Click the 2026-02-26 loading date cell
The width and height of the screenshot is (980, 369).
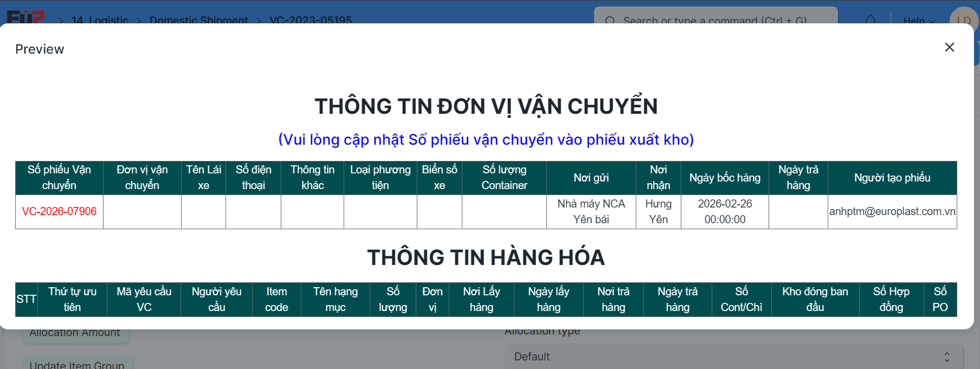click(x=725, y=211)
